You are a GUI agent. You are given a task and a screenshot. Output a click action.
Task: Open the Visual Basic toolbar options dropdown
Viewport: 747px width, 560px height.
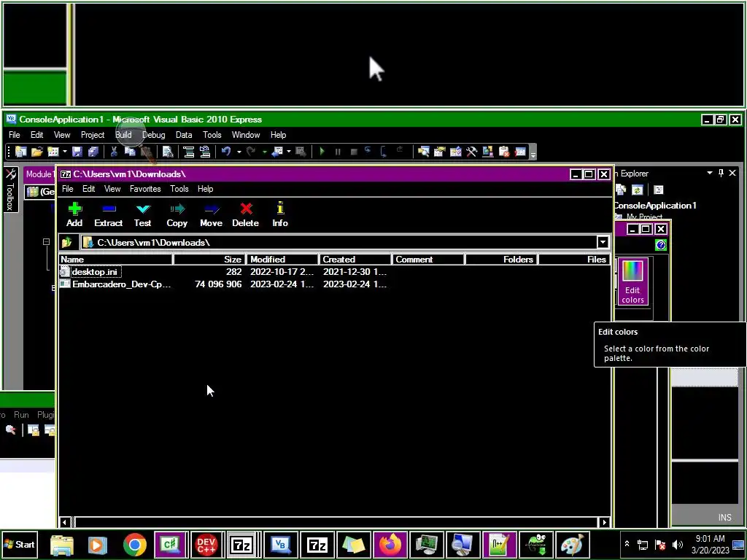[x=533, y=153]
